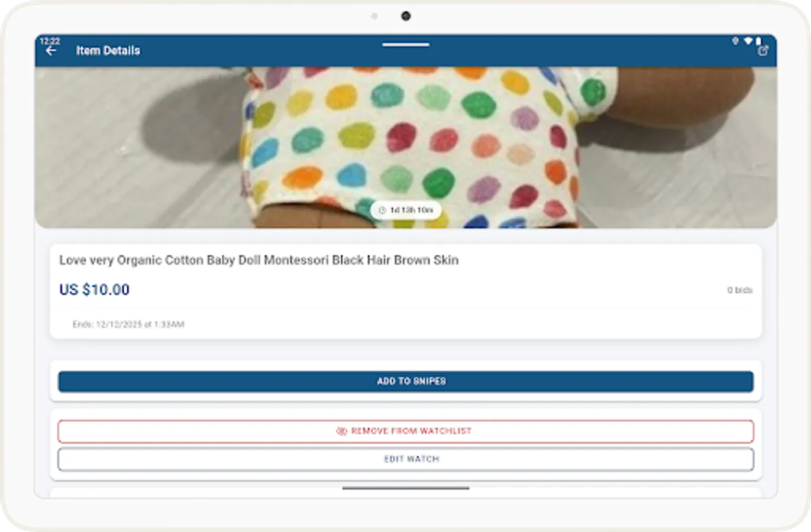Tap the Wi-Fi status icon

point(748,40)
